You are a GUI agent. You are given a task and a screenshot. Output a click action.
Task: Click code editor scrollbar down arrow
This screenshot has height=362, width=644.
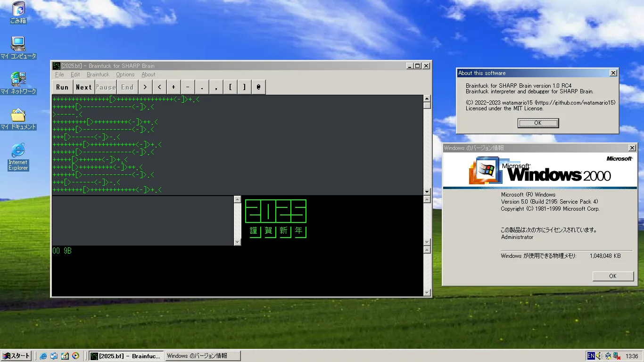coord(427,192)
